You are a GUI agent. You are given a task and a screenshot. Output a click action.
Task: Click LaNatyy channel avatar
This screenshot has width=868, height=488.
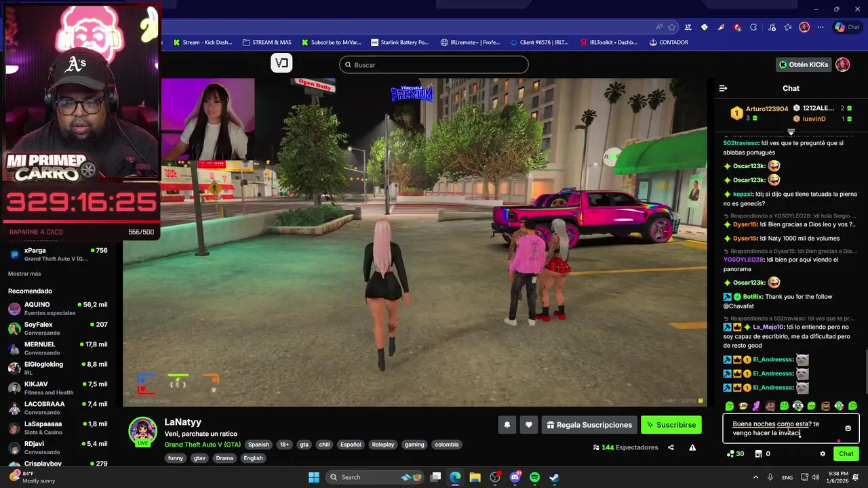pos(143,431)
